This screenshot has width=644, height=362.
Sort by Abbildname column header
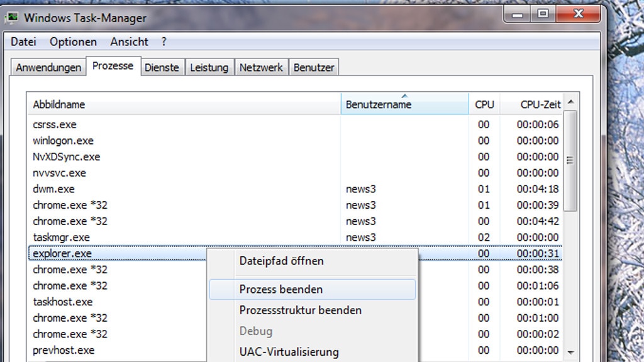[184, 104]
